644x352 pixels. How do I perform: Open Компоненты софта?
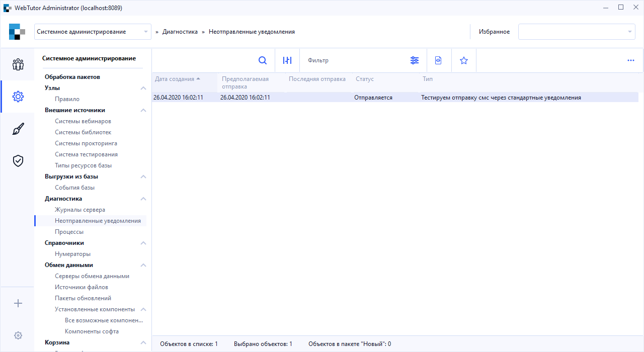click(92, 331)
